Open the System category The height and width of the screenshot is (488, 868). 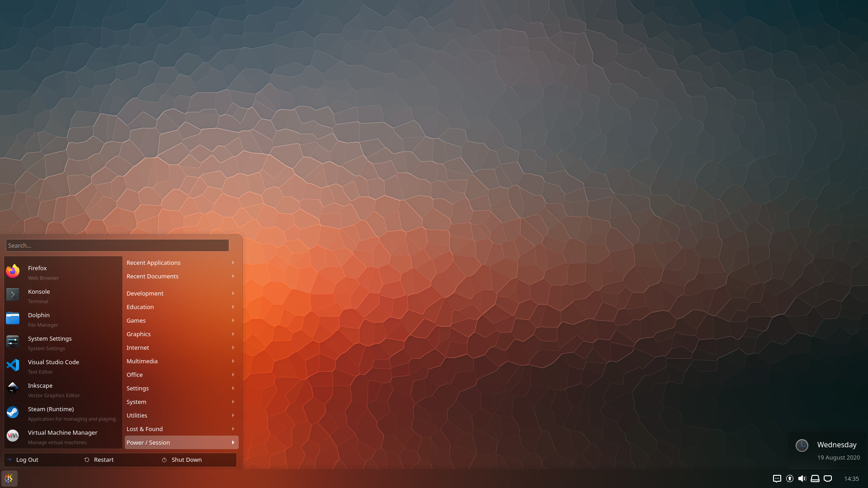(181, 402)
